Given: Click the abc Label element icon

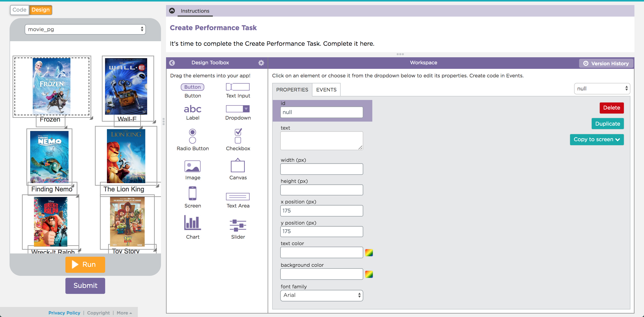Looking at the screenshot, I should tap(192, 109).
